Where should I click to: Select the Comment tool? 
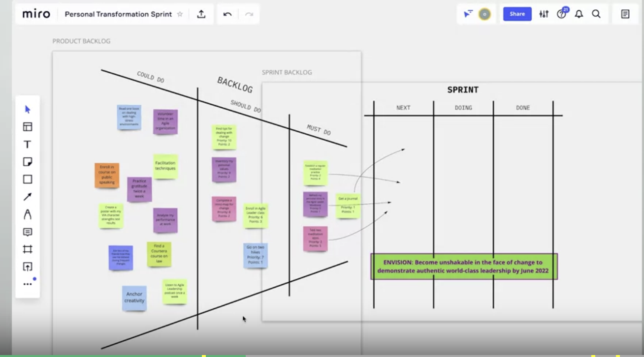[x=28, y=232]
